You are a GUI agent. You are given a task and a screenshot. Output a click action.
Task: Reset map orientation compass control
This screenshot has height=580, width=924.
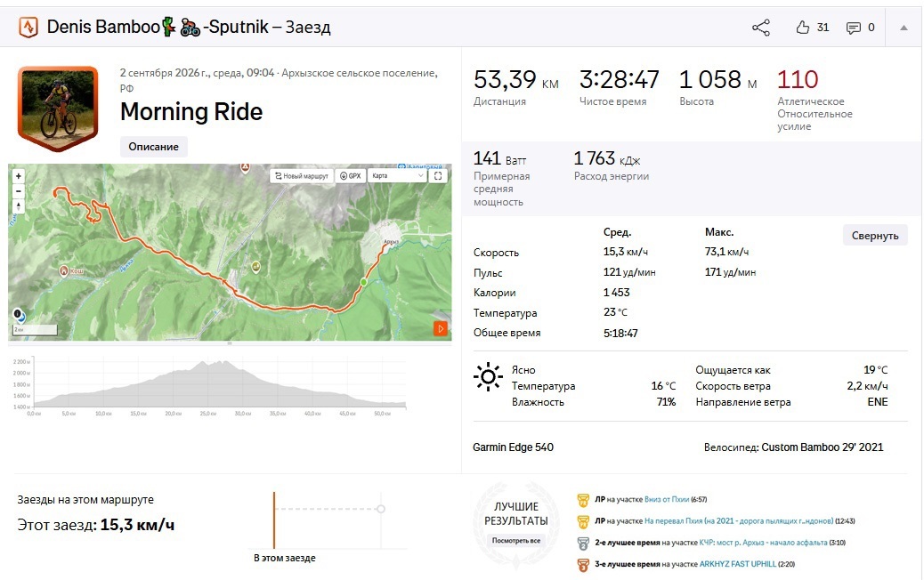(19, 206)
